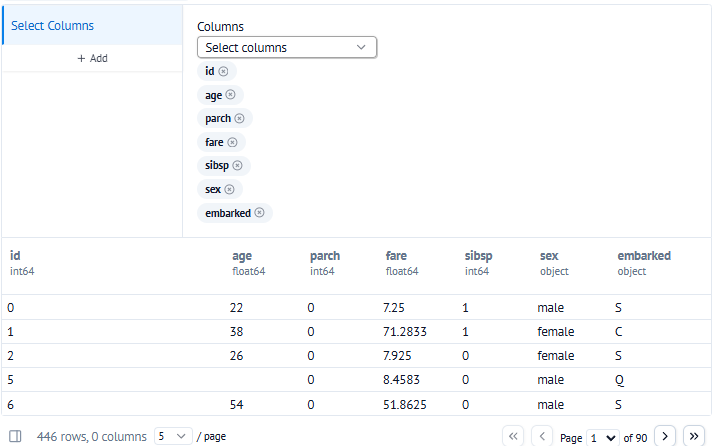Click the Columns field label
This screenshot has width=716, height=446.
pos(221,26)
